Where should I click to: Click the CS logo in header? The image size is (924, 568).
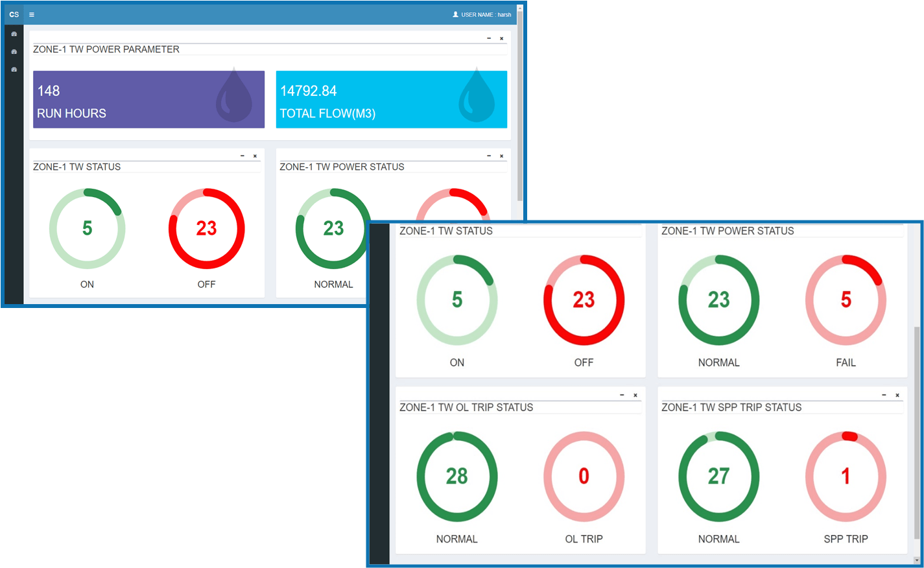coord(14,14)
